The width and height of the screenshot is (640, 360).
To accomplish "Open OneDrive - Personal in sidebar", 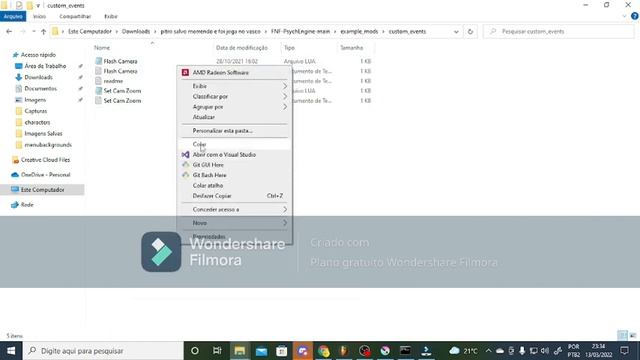I will click(x=45, y=175).
